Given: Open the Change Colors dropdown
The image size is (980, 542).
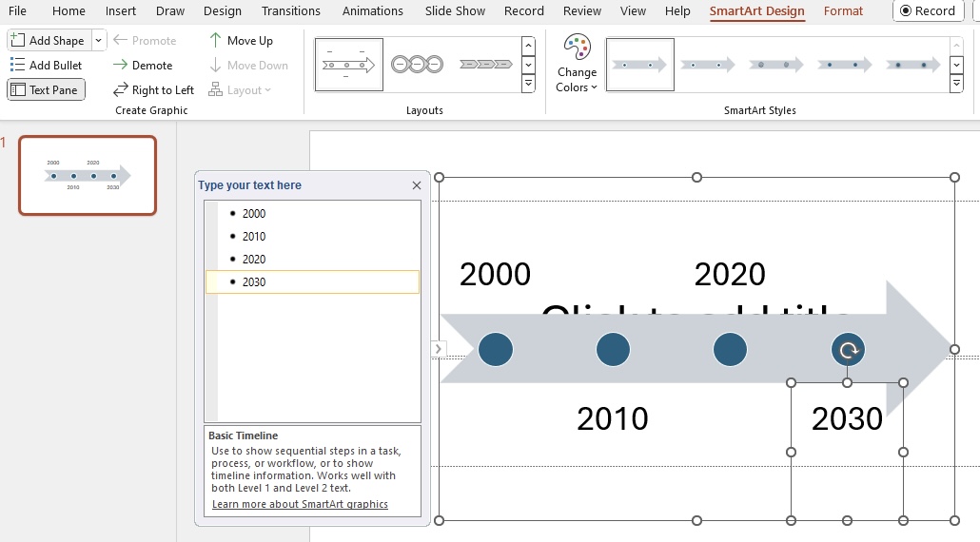Looking at the screenshot, I should [577, 65].
